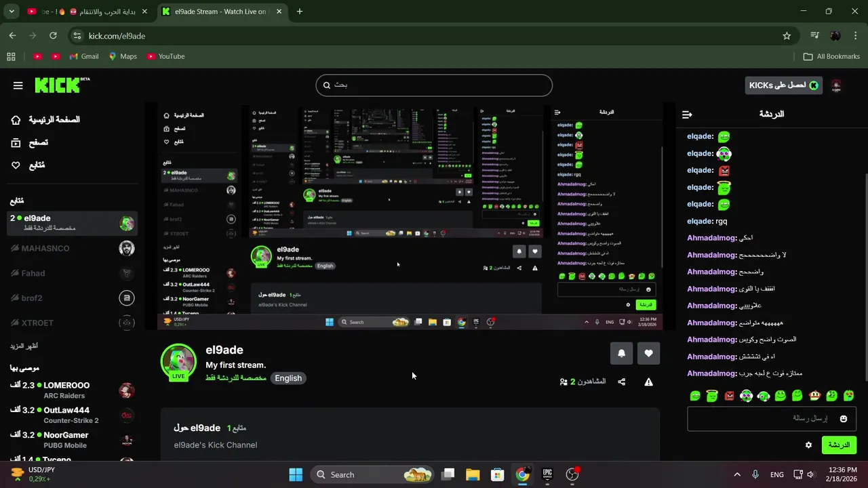Reload the page
The image size is (868, 488).
click(x=54, y=36)
